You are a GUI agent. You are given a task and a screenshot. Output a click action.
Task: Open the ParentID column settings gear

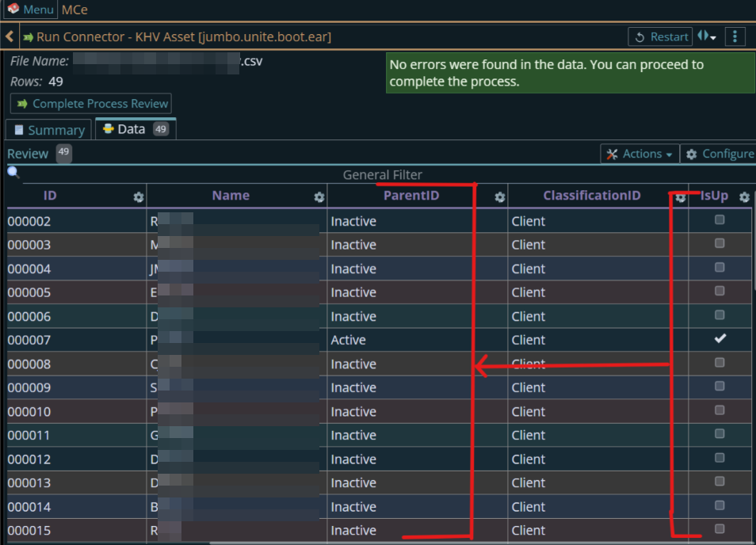pos(500,196)
